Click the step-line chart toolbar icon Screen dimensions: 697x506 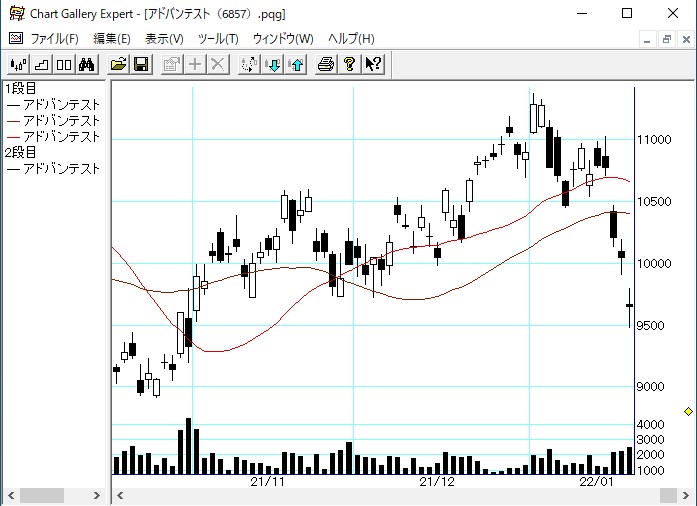coord(41,65)
